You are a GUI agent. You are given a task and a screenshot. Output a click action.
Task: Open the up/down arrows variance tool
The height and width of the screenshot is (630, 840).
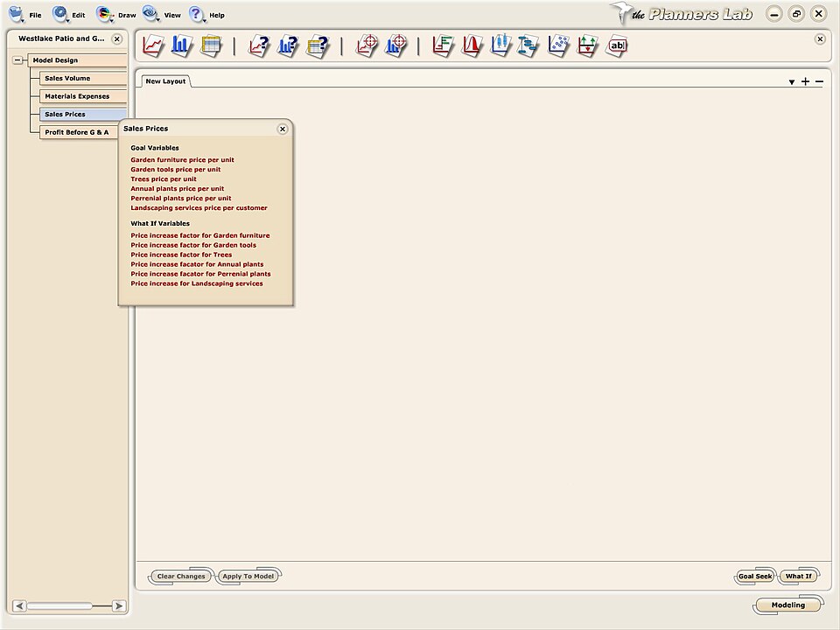(x=588, y=45)
